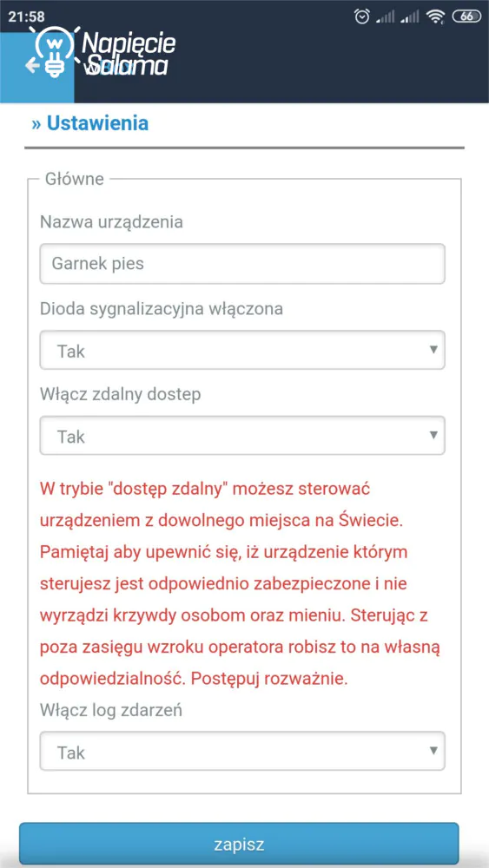Click the arrow of the event log select
This screenshot has width=489, height=868.
[x=433, y=751]
